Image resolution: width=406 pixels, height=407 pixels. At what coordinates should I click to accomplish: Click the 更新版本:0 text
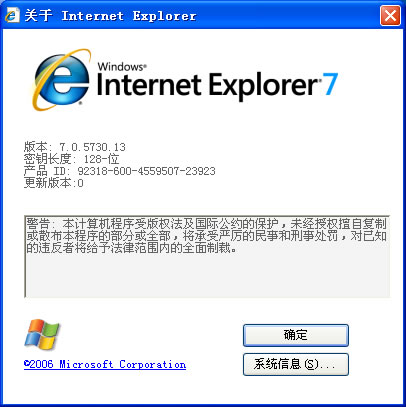(54, 183)
